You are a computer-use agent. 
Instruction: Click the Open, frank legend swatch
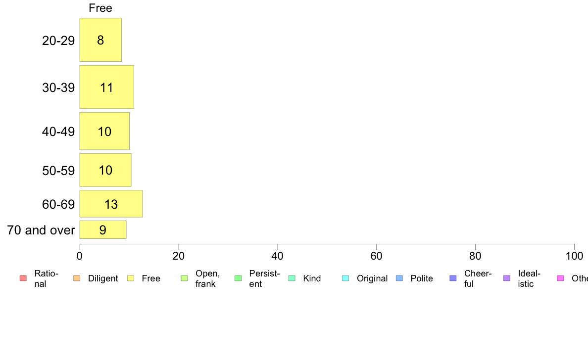point(184,278)
